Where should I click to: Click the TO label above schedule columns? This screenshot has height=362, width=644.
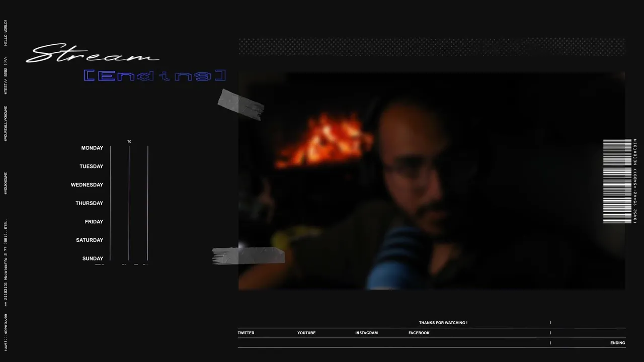tap(129, 142)
